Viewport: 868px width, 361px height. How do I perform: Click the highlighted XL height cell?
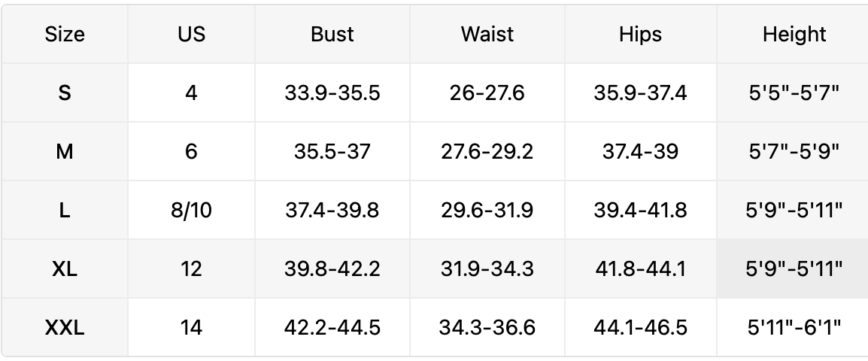coord(794,268)
